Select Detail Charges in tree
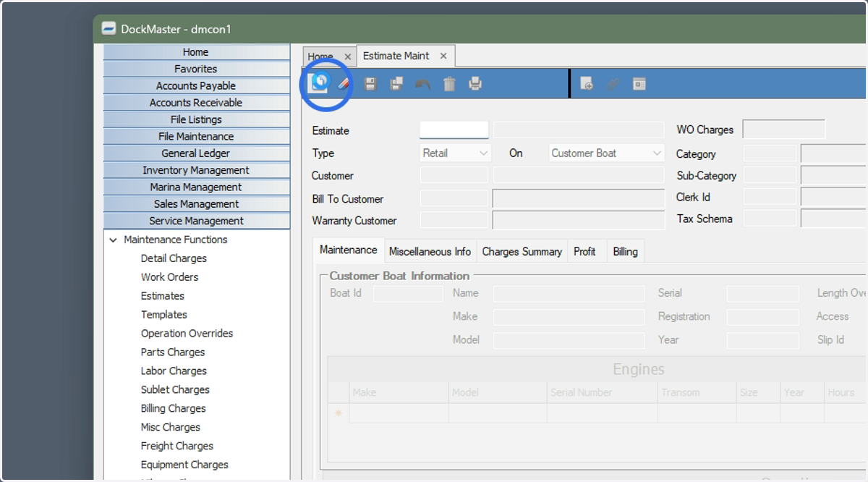 point(174,258)
